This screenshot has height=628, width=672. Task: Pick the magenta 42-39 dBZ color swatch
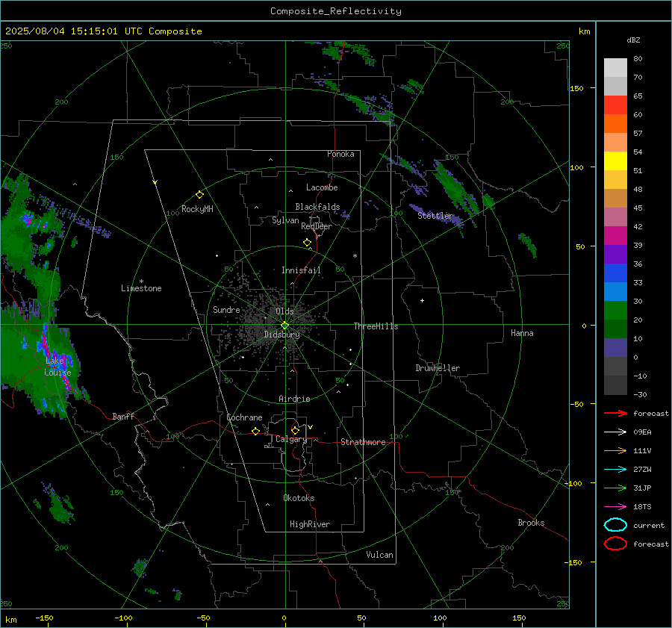[615, 235]
